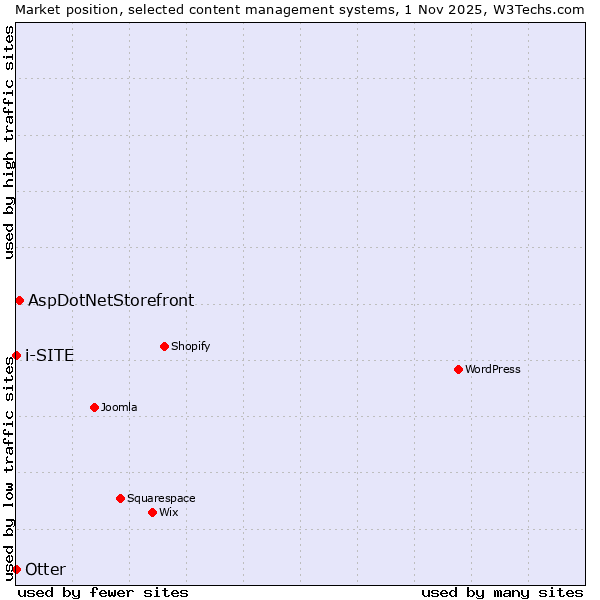
Task: Click the Wix red diamond marker
Action: point(152,512)
